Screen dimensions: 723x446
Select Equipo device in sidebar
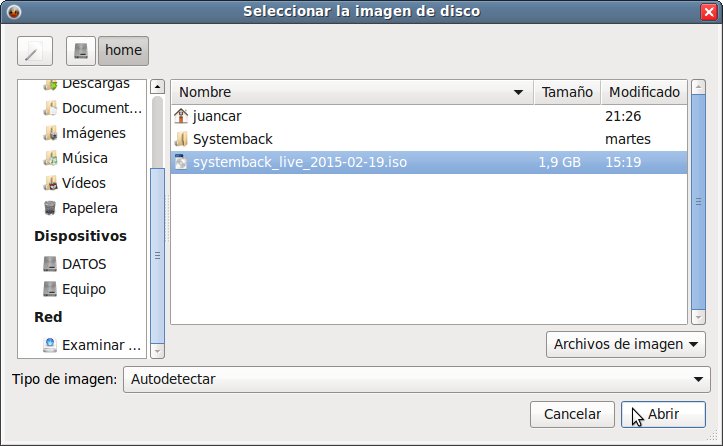(84, 289)
